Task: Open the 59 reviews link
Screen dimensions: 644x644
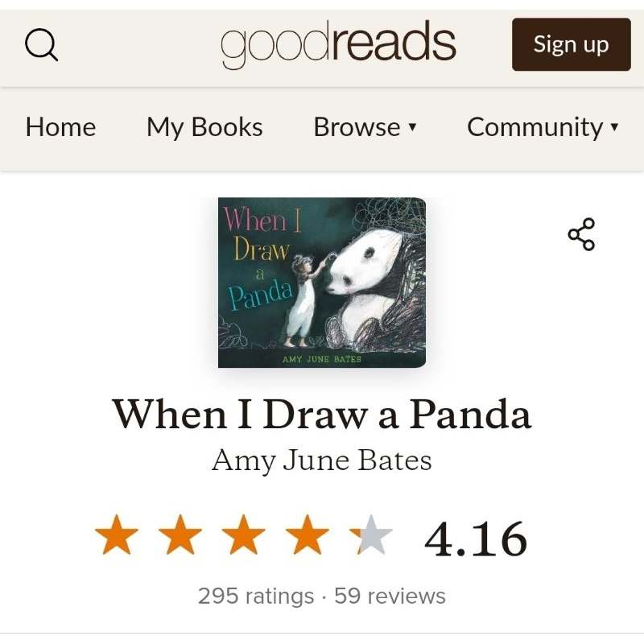Action: coord(390,597)
